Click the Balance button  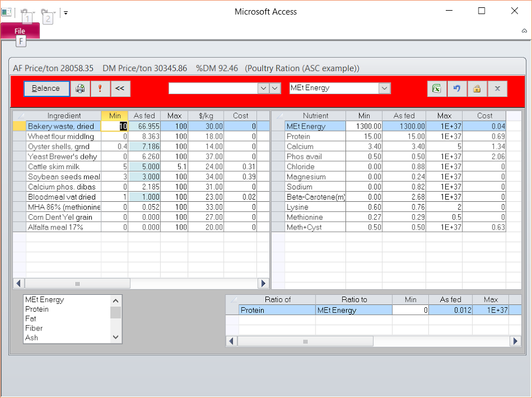46,89
